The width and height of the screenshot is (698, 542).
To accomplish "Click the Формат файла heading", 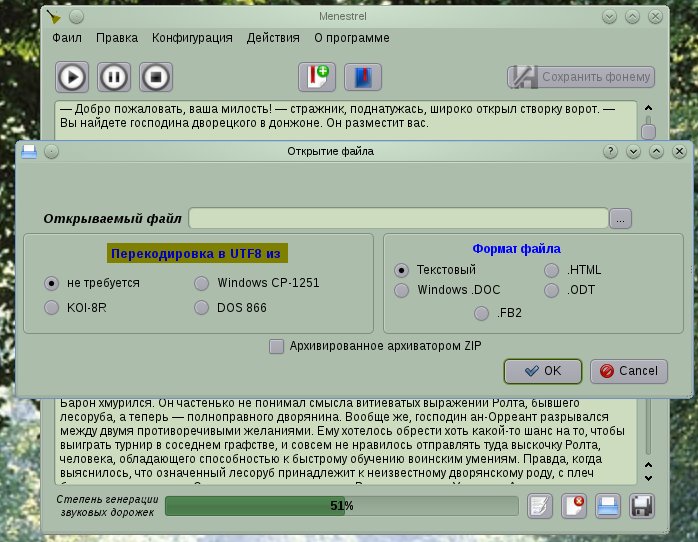I will pyautogui.click(x=516, y=249).
